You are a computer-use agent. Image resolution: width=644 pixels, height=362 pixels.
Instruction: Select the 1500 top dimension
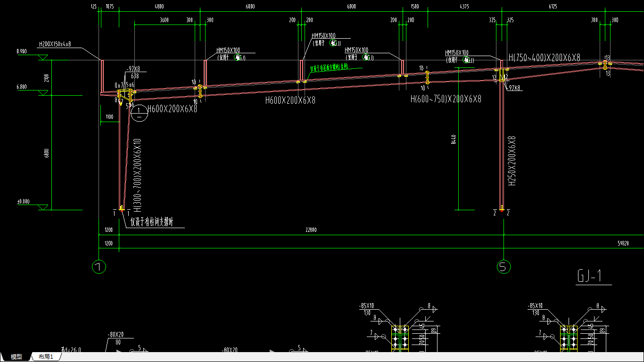click(415, 7)
